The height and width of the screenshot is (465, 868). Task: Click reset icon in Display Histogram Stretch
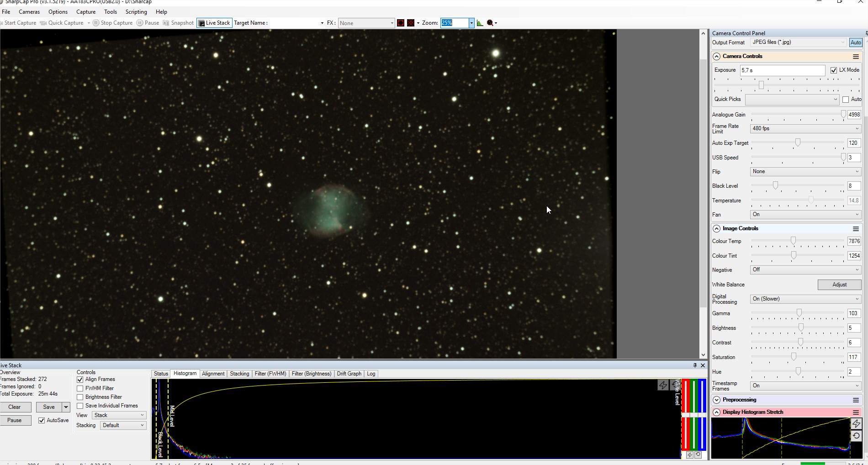pyautogui.click(x=856, y=436)
